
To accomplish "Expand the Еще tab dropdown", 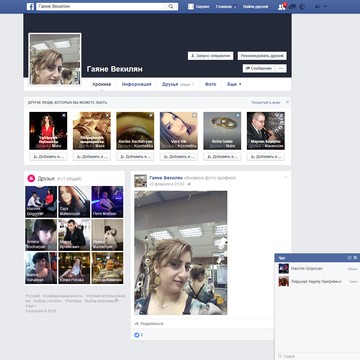I will 234,84.
